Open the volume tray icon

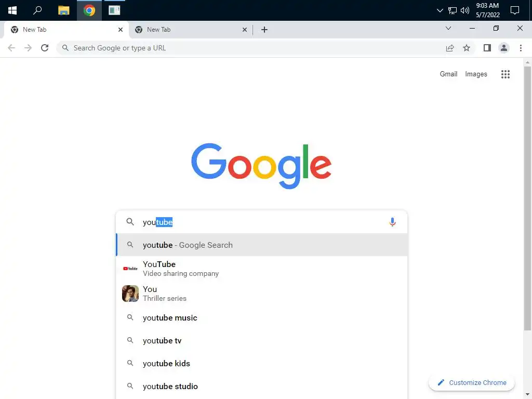(465, 10)
